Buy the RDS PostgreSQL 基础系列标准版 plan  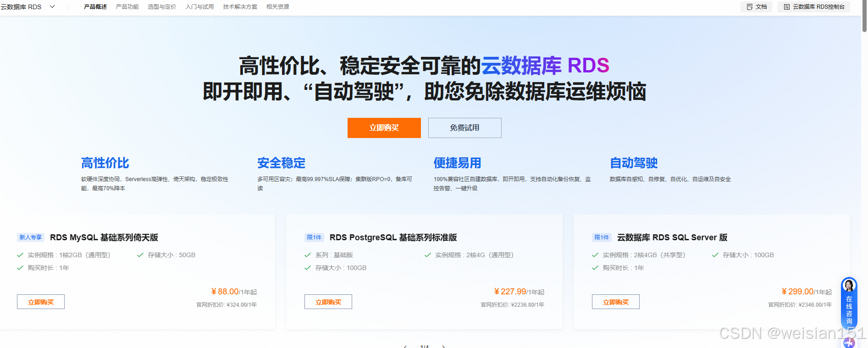click(x=328, y=302)
